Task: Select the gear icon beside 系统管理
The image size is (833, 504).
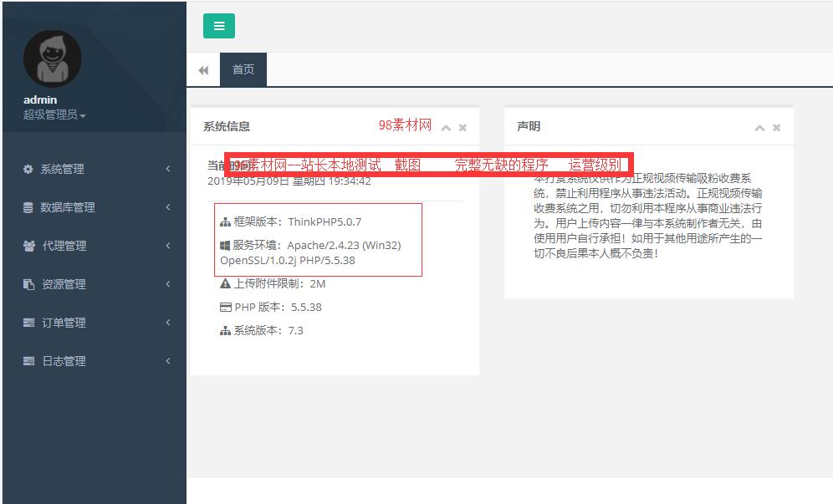Action: coord(29,168)
